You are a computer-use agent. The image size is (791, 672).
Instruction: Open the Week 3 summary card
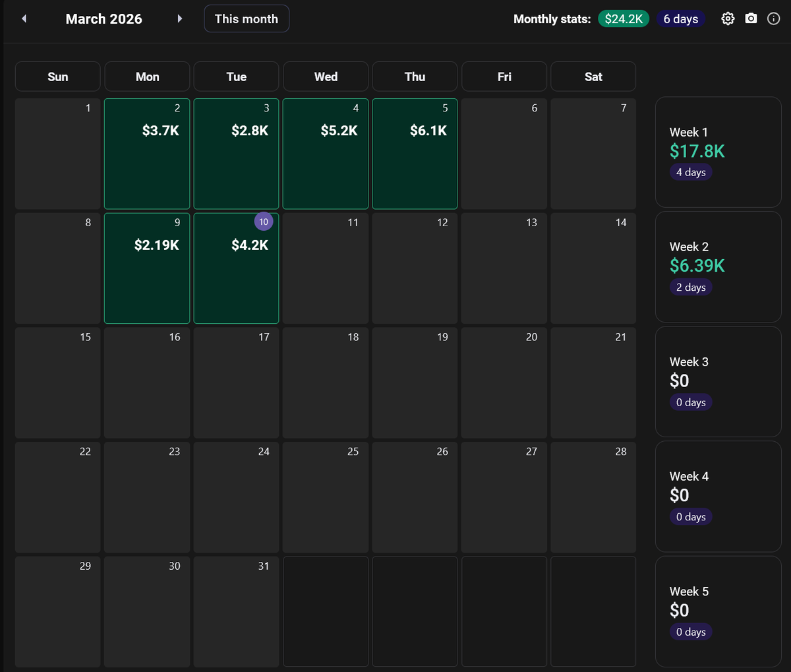(x=718, y=382)
